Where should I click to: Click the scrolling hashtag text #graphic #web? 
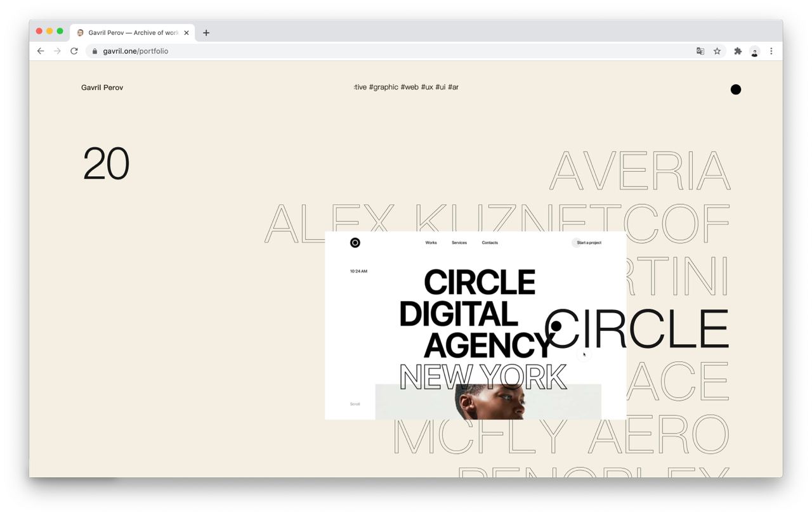point(406,87)
